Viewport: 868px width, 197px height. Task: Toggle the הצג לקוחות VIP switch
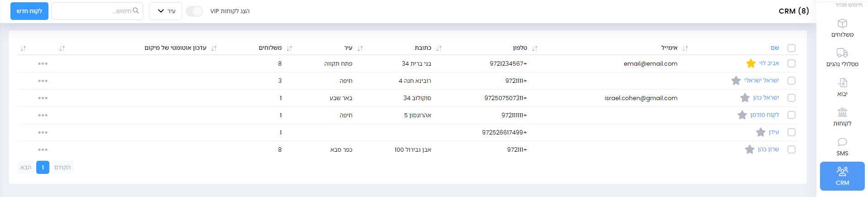click(194, 11)
